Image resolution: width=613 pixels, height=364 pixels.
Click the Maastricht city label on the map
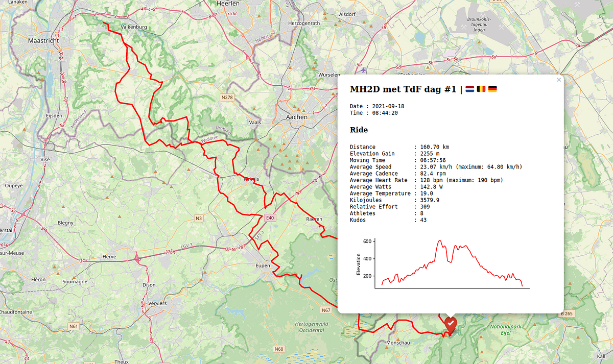click(43, 40)
